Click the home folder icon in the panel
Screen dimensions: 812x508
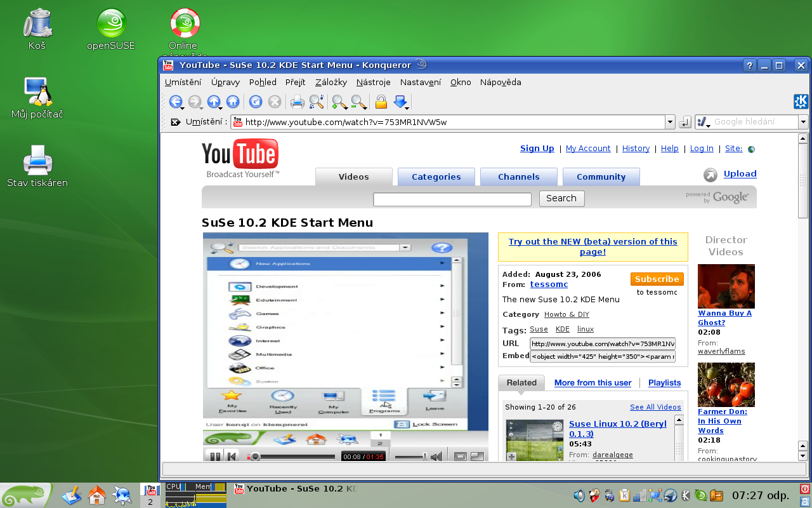coord(97,495)
